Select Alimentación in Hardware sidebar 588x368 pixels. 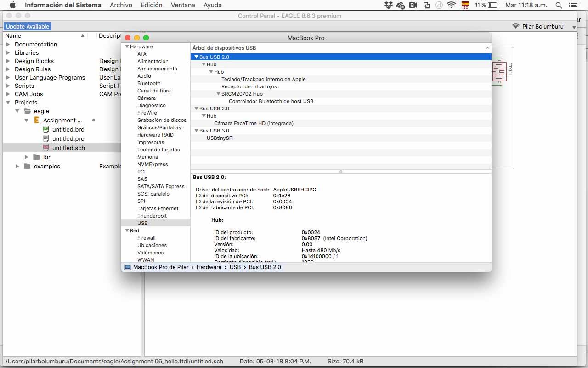(153, 61)
